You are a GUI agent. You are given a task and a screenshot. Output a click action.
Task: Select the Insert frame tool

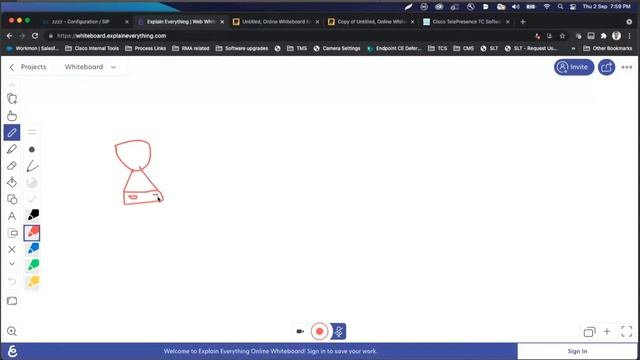pyautogui.click(x=13, y=233)
